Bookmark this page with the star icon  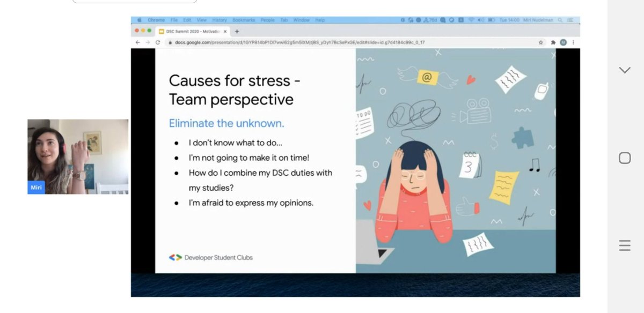540,42
